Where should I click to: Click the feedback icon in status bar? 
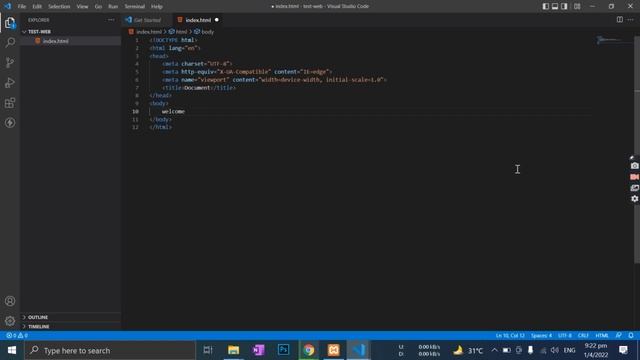[619, 336]
